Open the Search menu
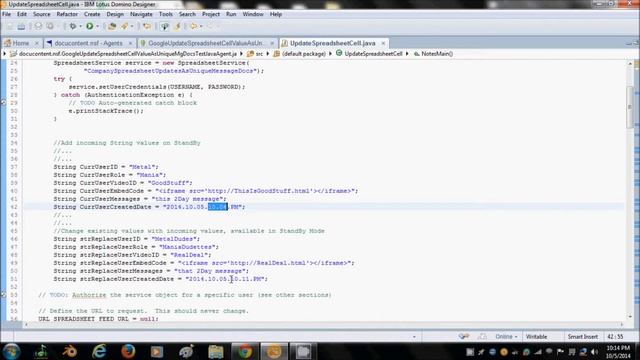 [x=187, y=14]
